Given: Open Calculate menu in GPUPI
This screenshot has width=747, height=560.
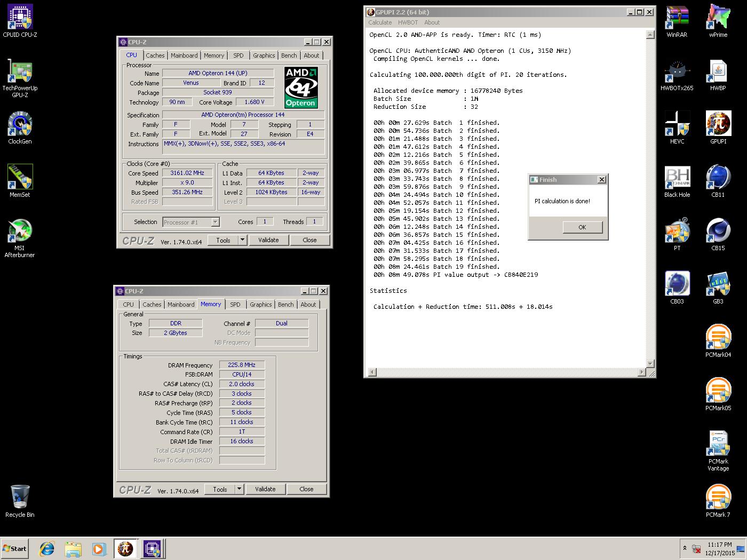Looking at the screenshot, I should point(380,22).
